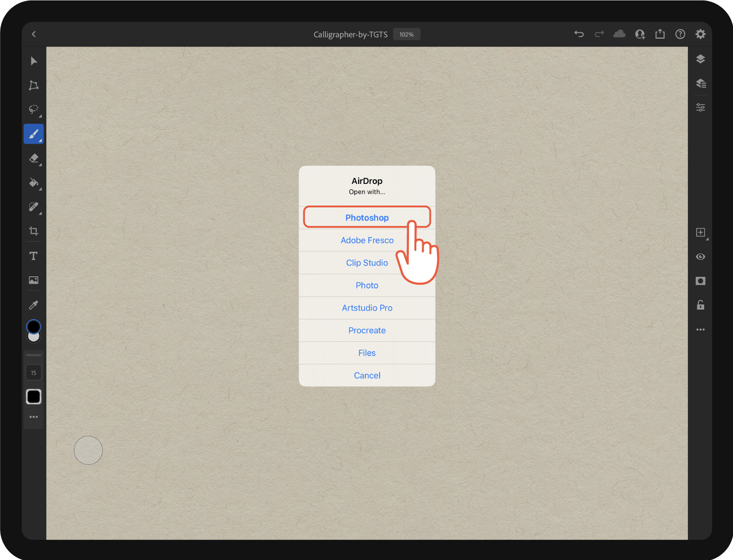Cancel the AirDrop dialog
733x560 pixels.
[367, 375]
